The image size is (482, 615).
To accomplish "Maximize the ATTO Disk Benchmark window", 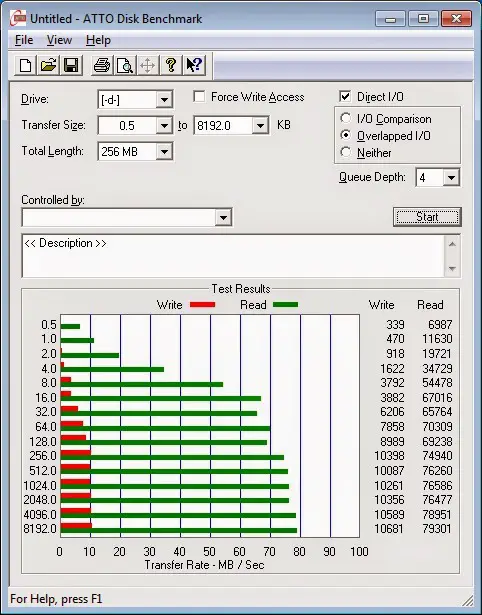I will tap(423, 19).
